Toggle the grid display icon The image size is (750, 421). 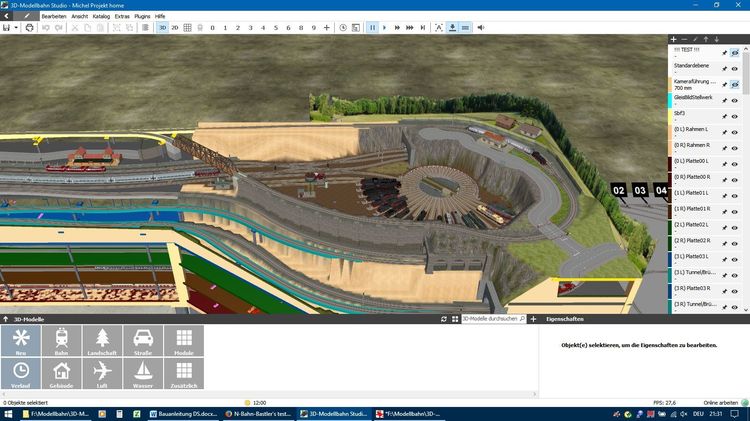click(188, 28)
